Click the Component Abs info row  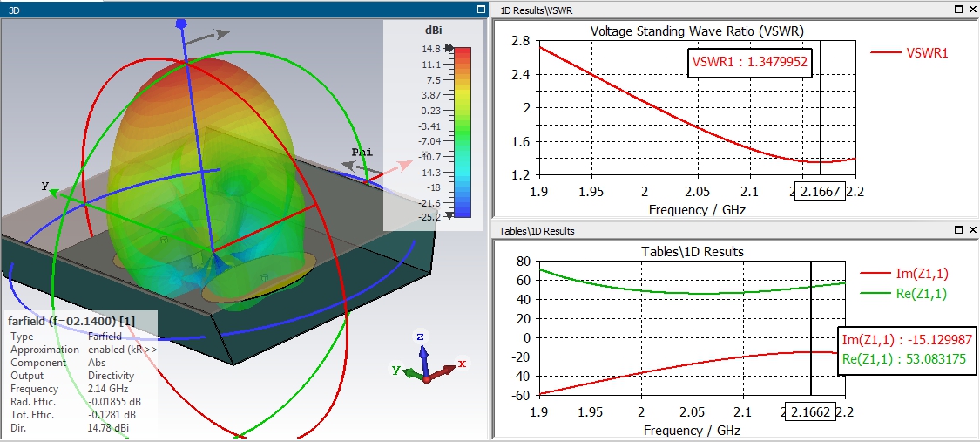pos(58,363)
